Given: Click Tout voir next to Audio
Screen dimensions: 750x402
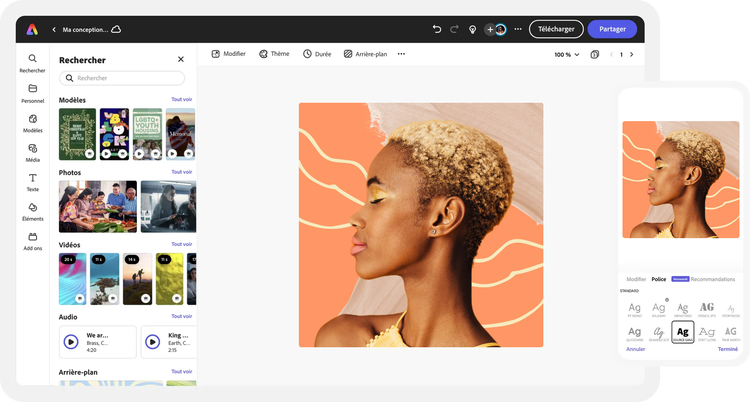Looking at the screenshot, I should click(182, 316).
